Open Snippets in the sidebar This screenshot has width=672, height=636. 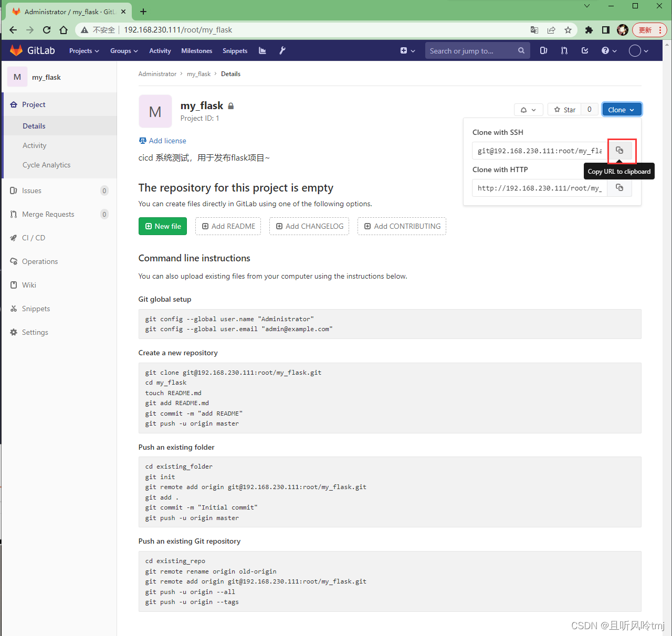point(59,309)
